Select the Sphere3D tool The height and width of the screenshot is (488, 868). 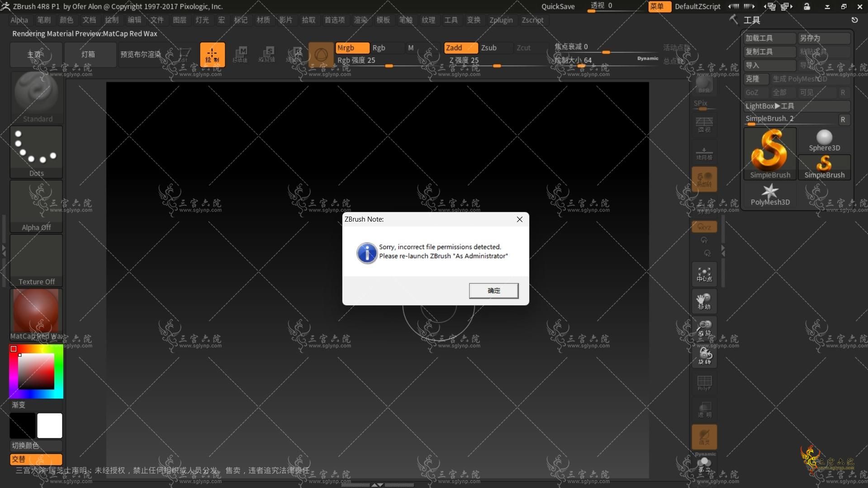tap(824, 141)
